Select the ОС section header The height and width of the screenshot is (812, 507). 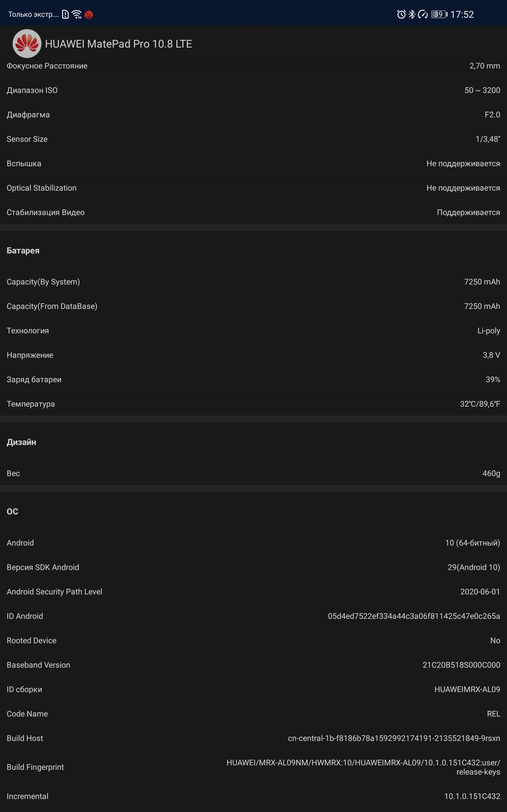pyautogui.click(x=12, y=512)
